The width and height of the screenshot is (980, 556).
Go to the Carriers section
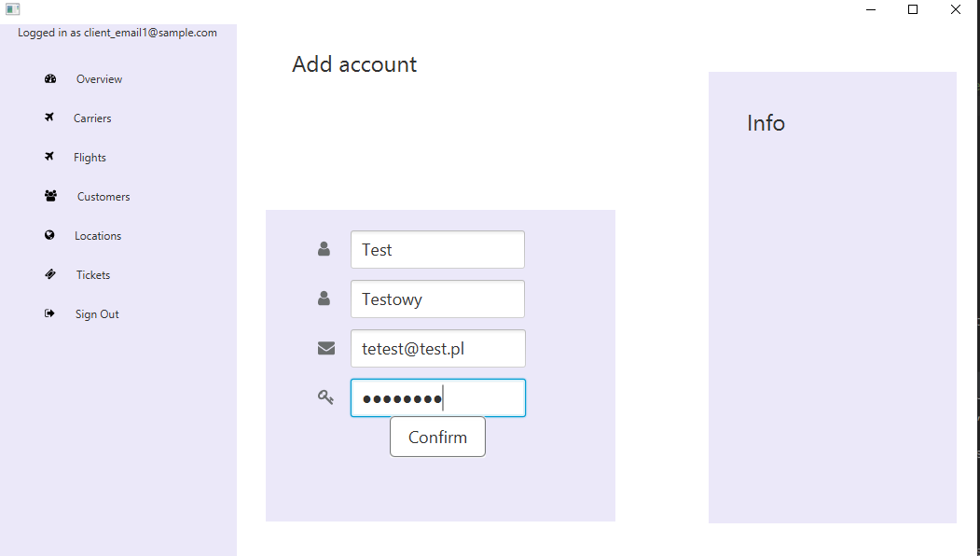click(x=92, y=118)
